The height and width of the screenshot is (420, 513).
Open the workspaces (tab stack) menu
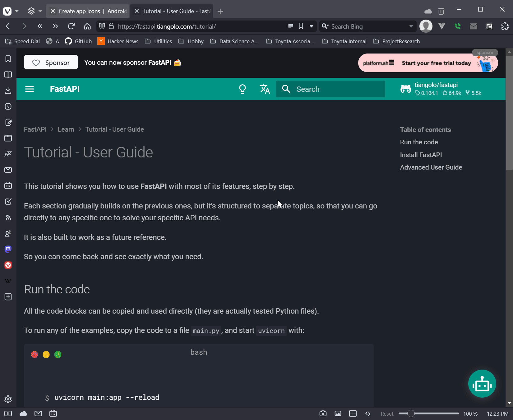point(31,11)
